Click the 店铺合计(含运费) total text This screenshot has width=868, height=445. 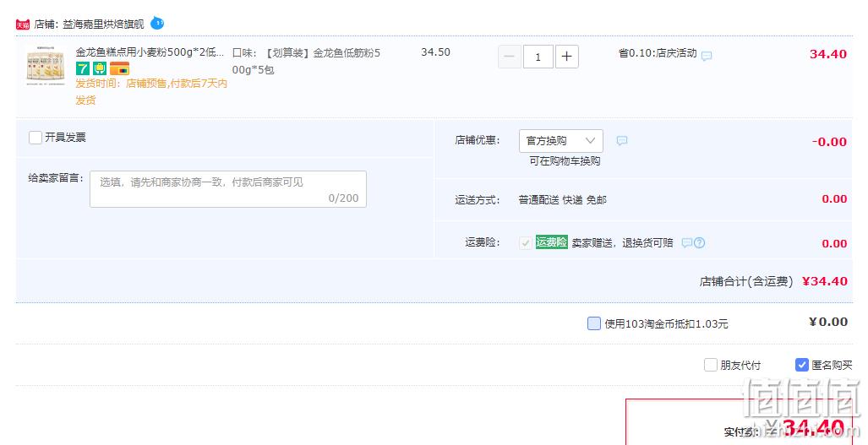(745, 281)
